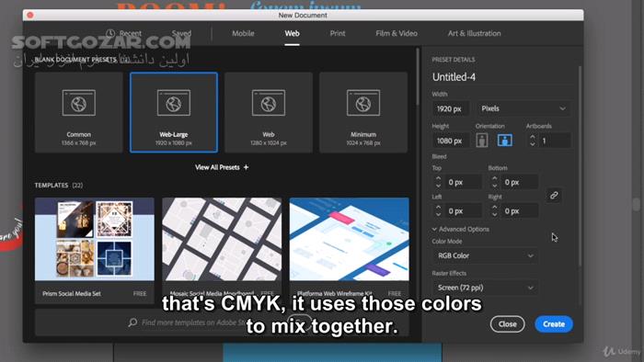Switch to the Mobile tab
644x362 pixels.
tap(243, 33)
